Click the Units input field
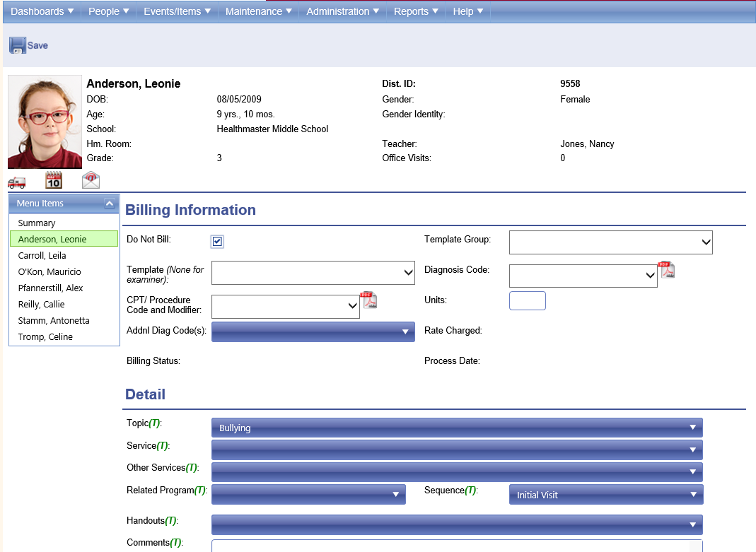 coord(527,300)
